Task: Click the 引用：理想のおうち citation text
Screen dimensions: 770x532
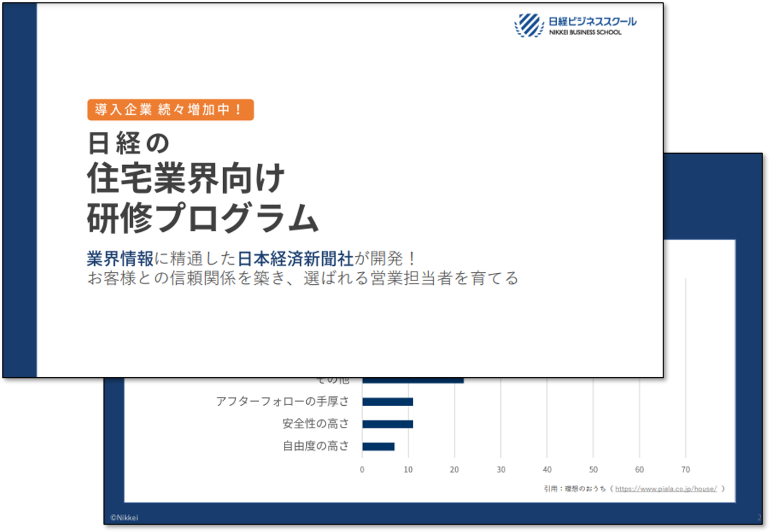Action: pyautogui.click(x=574, y=489)
